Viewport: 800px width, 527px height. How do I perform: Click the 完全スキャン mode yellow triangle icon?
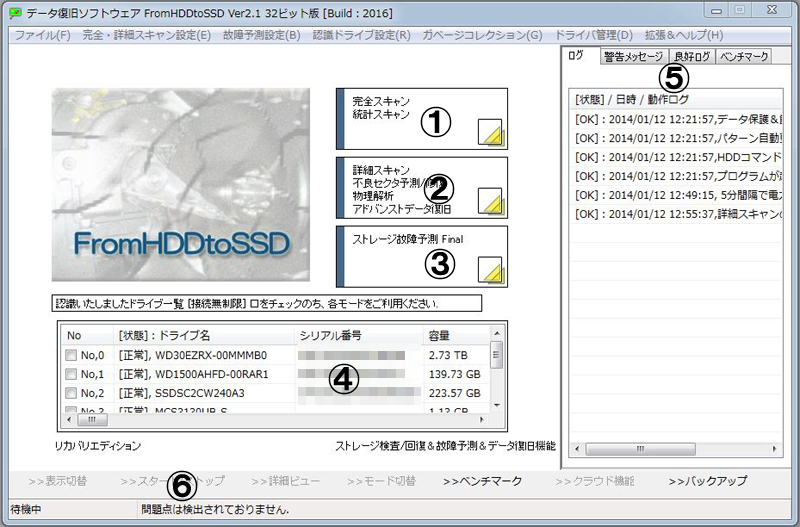tap(491, 133)
